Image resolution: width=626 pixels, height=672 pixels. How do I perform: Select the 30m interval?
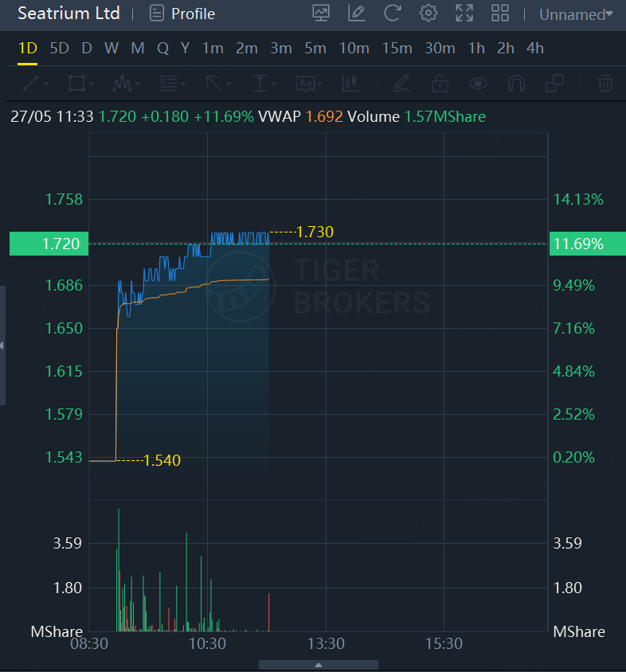[x=440, y=49]
